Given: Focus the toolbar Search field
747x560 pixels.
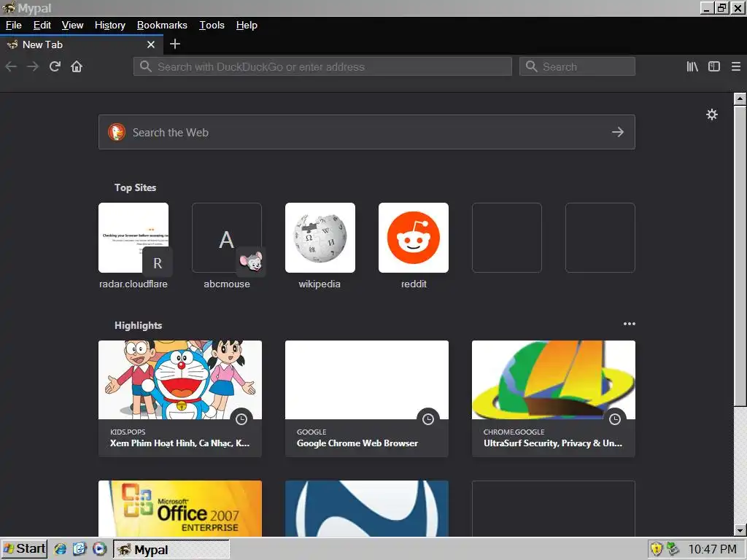Looking at the screenshot, I should pos(577,66).
